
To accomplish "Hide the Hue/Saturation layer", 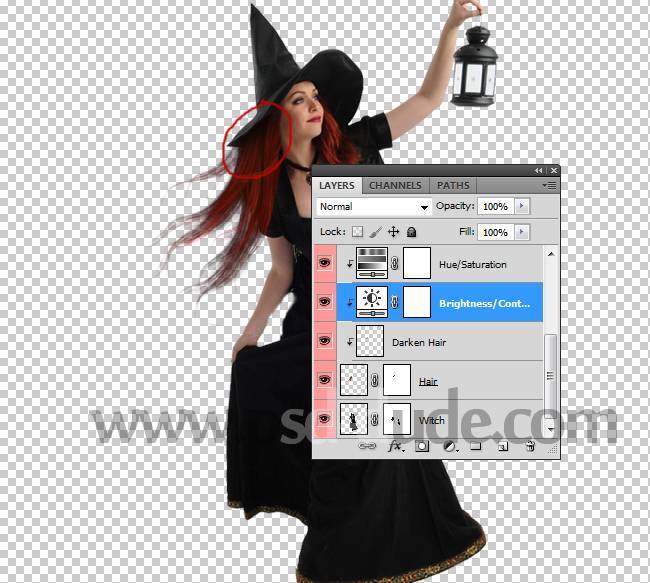I will pyautogui.click(x=325, y=264).
